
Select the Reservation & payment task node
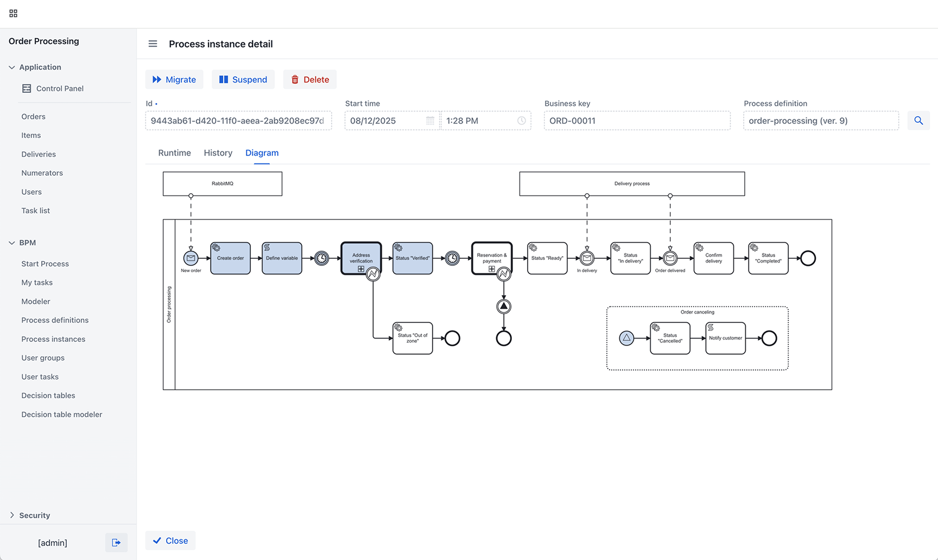point(492,258)
